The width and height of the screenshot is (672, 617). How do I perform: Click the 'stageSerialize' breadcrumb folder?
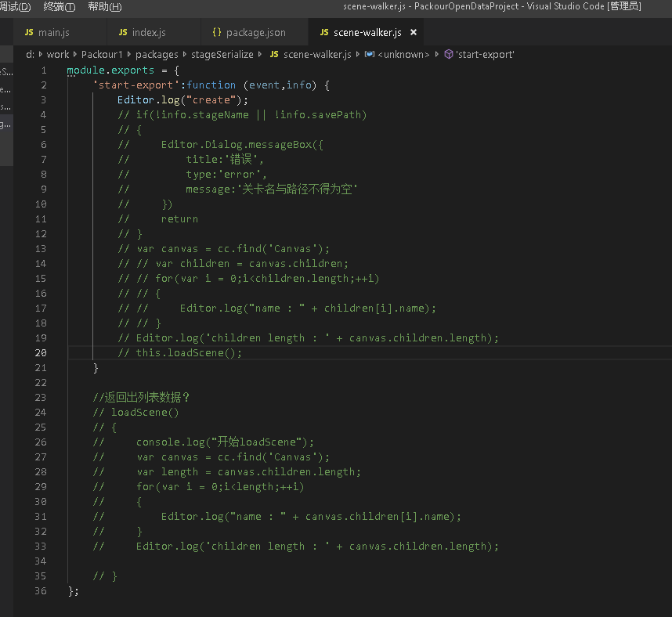pos(222,54)
